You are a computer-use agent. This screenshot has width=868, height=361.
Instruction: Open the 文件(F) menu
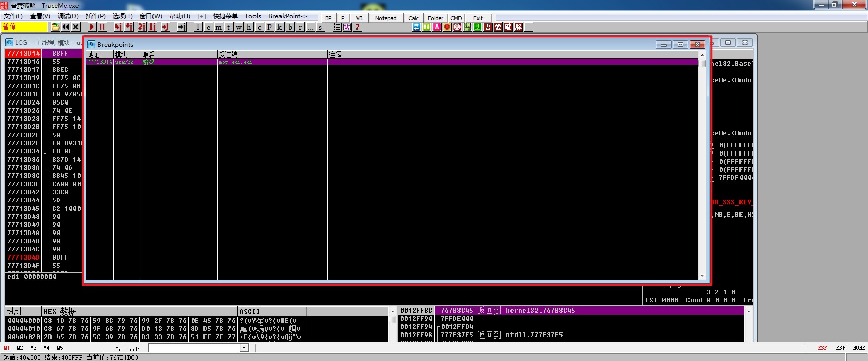coord(13,16)
